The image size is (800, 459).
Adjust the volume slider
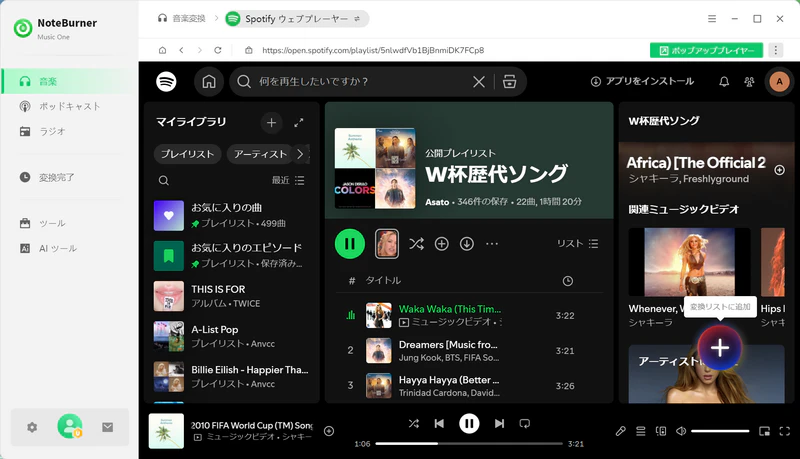tap(720, 431)
